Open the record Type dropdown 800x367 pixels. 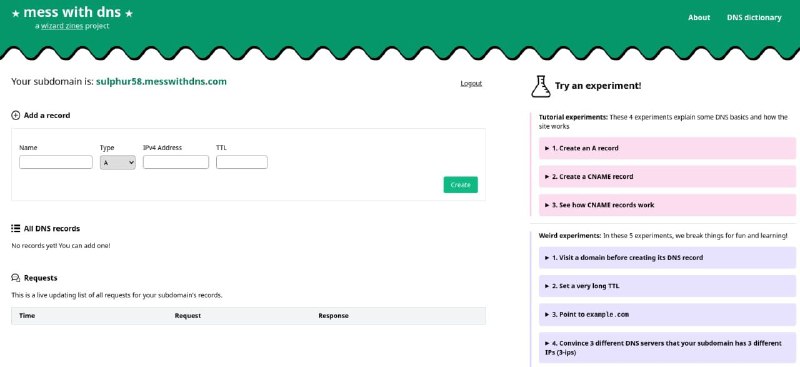tap(118, 162)
